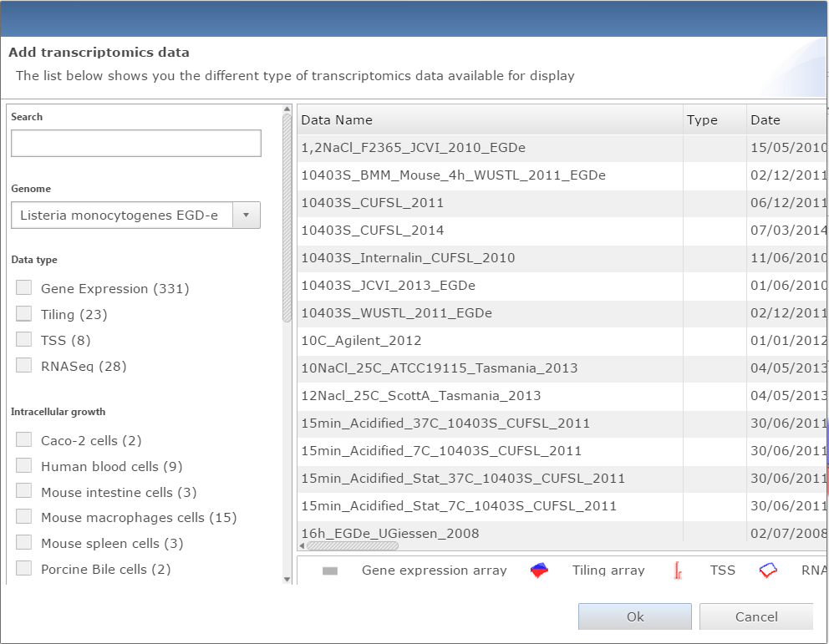Focus the Search text field
Viewport: 829px width, 644px height.
point(136,144)
